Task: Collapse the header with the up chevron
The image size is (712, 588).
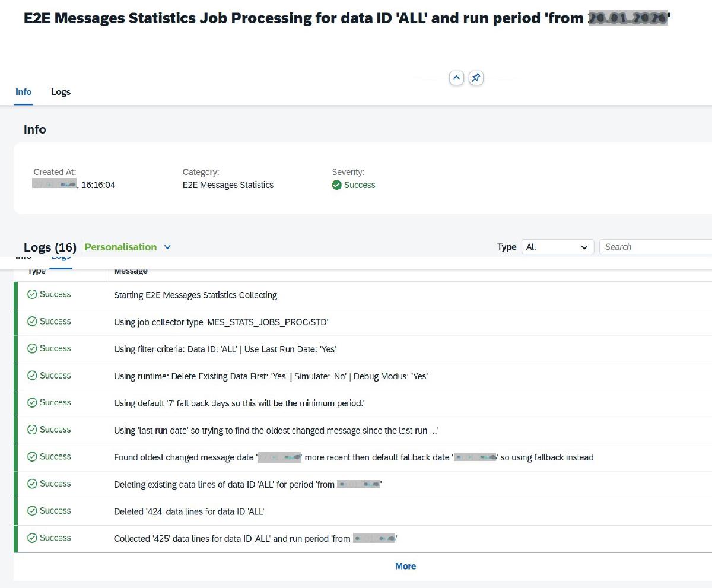Action: coord(456,78)
